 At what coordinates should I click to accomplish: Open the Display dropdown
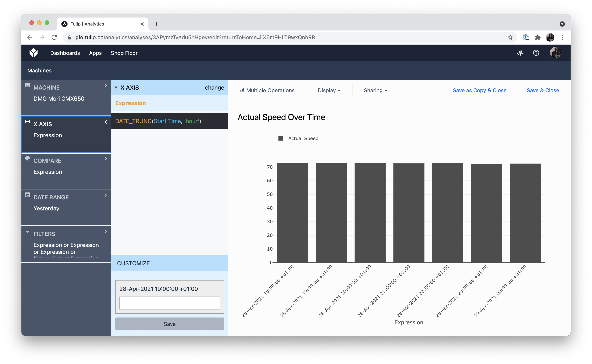(329, 91)
